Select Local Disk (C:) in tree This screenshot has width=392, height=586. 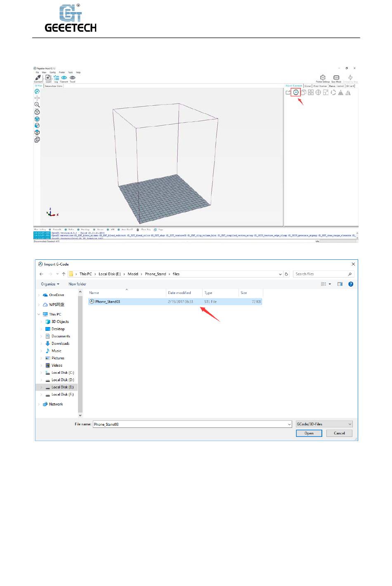point(59,373)
